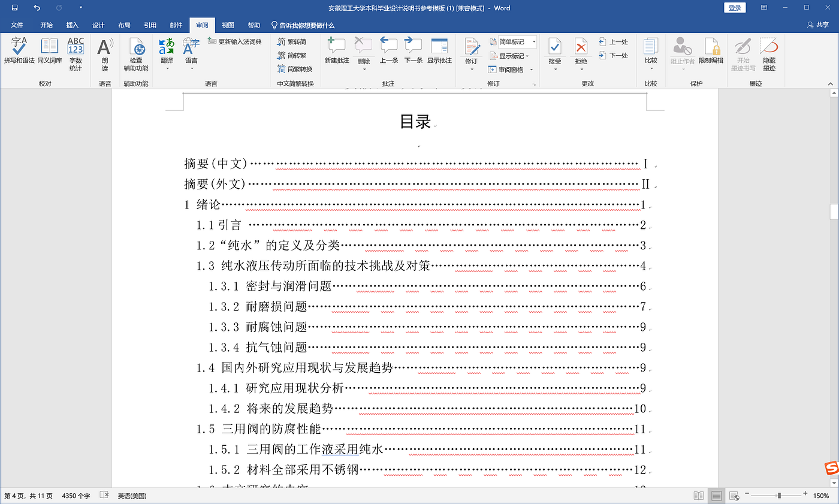Screen dimensions: 839x504
Task: Switch to web layout view
Action: point(734,496)
